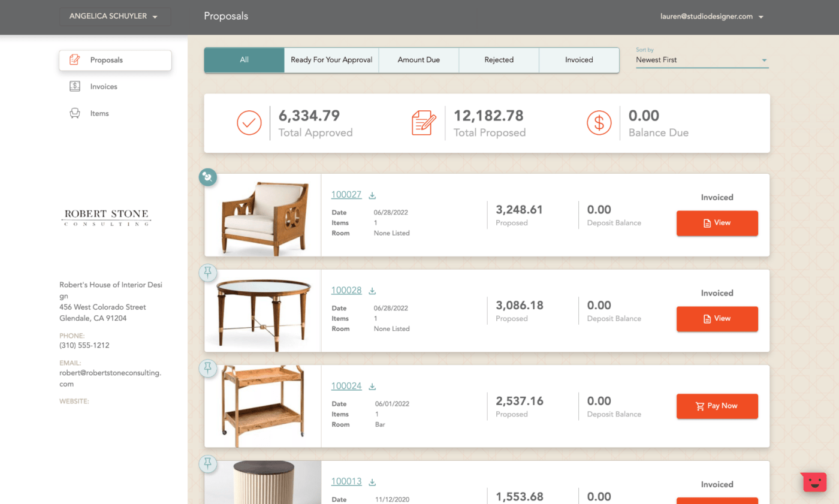Viewport: 839px width, 504px height.
Task: Open proposal link 100028
Action: click(x=346, y=291)
